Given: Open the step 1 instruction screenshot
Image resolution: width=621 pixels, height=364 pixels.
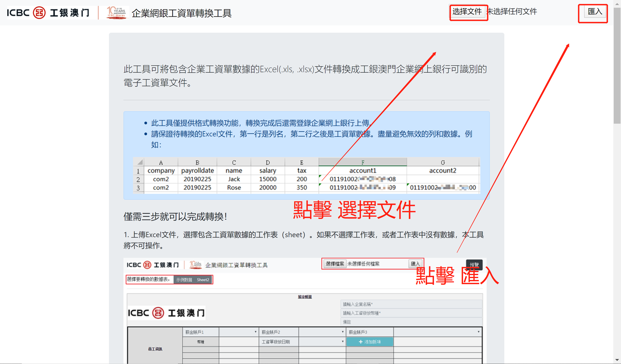Looking at the screenshot, I should (x=305, y=310).
